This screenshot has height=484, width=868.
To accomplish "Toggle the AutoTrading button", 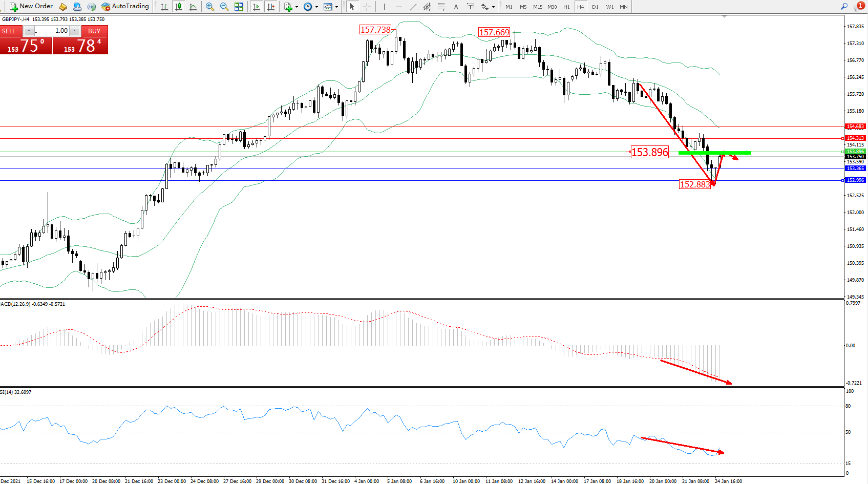I will click(125, 7).
